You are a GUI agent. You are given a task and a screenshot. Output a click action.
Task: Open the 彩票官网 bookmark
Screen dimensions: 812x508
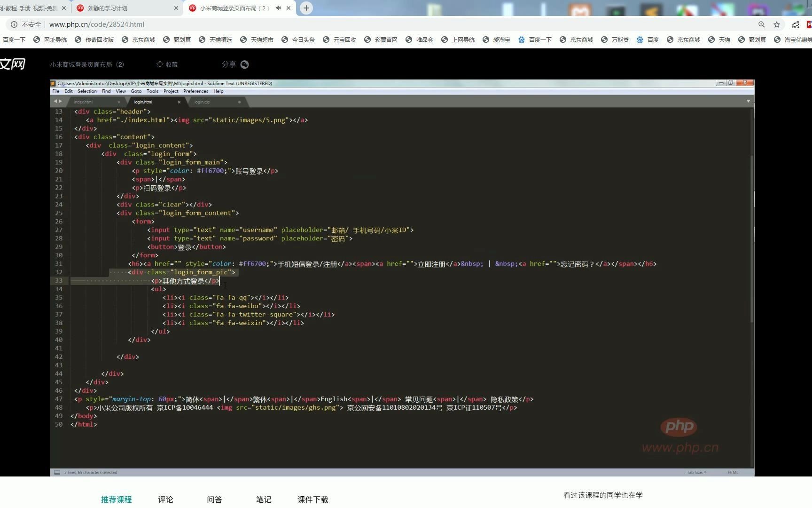click(x=381, y=40)
